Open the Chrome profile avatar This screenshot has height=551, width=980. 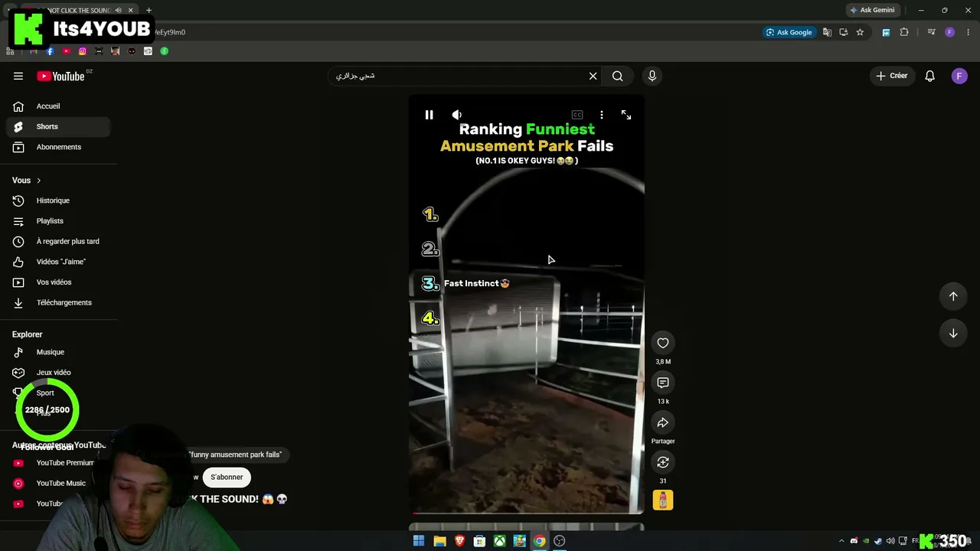(949, 32)
